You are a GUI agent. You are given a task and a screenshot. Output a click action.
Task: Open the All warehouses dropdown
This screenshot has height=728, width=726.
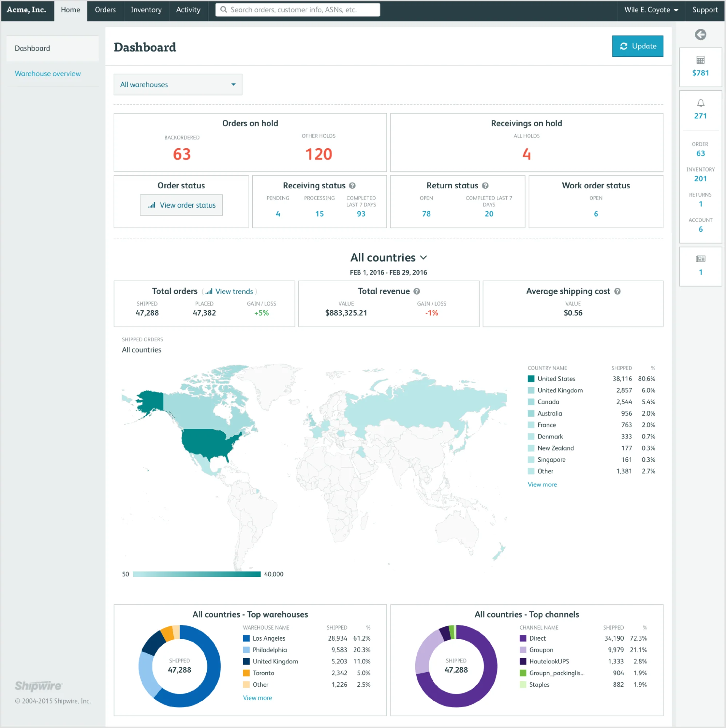coord(177,84)
